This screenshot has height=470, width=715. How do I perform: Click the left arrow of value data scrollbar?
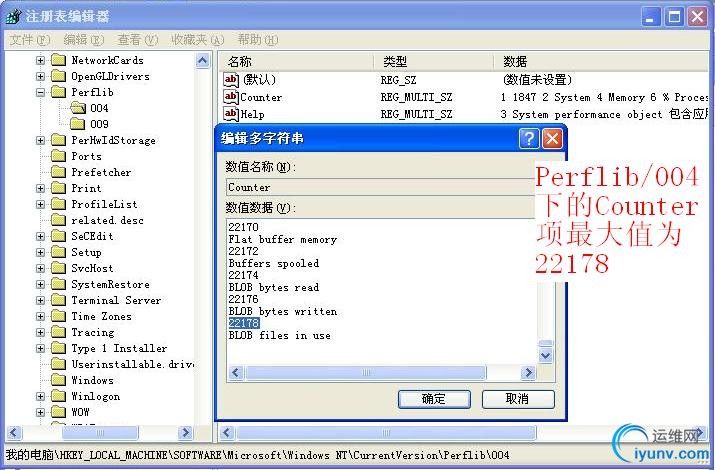(x=235, y=372)
